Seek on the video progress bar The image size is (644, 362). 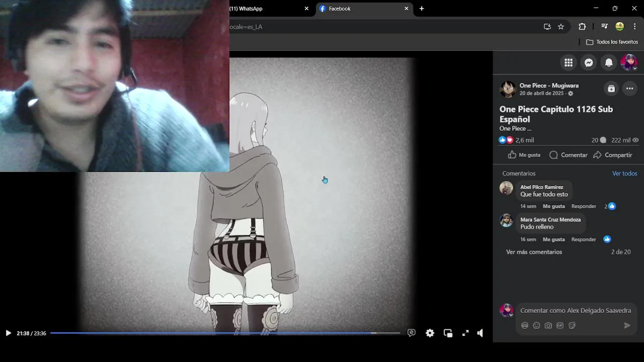(x=225, y=333)
